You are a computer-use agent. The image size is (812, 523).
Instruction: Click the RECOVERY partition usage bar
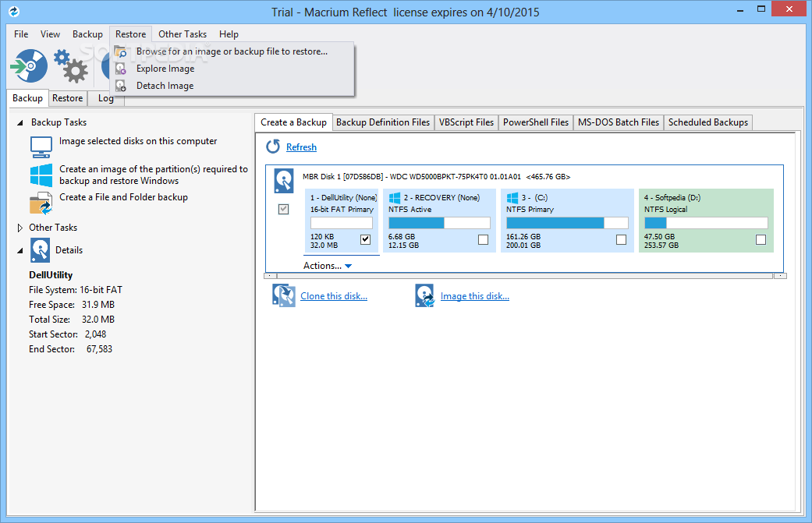coord(439,223)
